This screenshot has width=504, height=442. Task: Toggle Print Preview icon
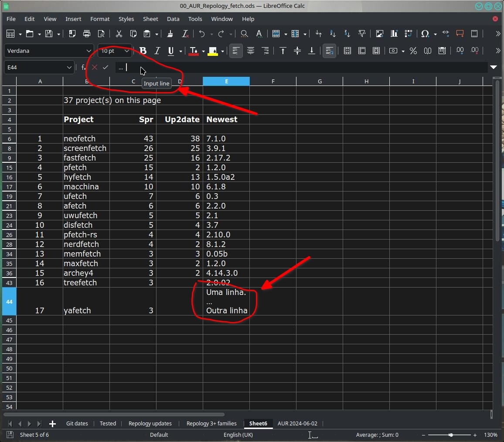tap(101, 34)
